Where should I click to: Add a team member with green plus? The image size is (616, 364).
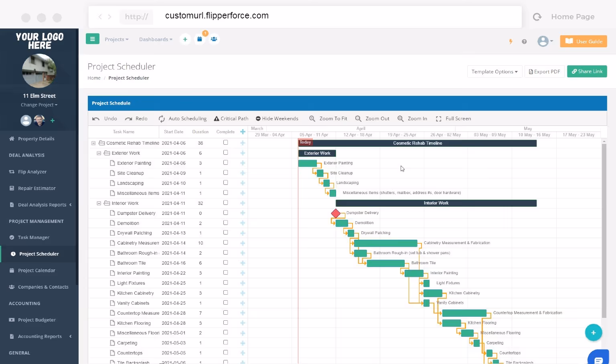(x=53, y=120)
